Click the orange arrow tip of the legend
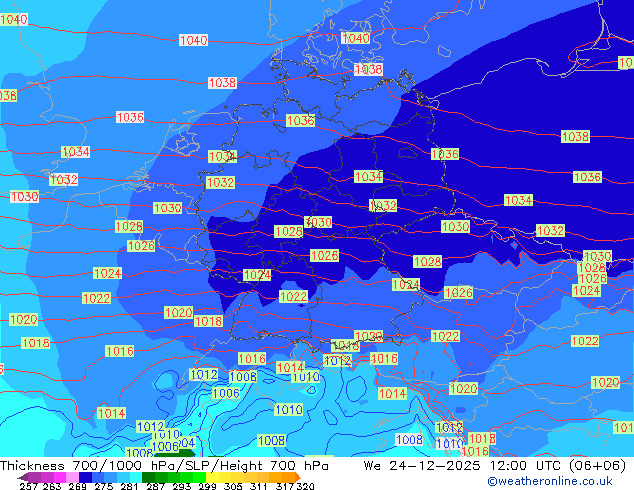 (298, 477)
